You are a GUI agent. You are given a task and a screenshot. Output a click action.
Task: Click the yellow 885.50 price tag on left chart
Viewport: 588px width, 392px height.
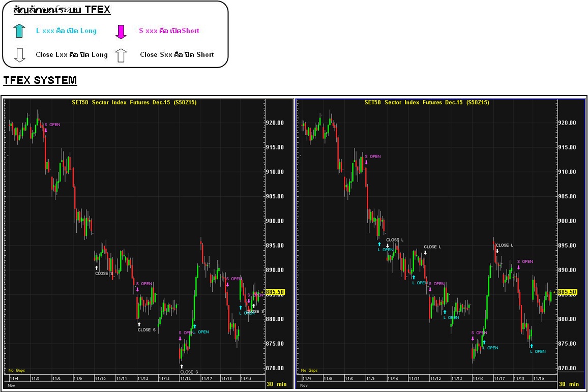click(275, 292)
